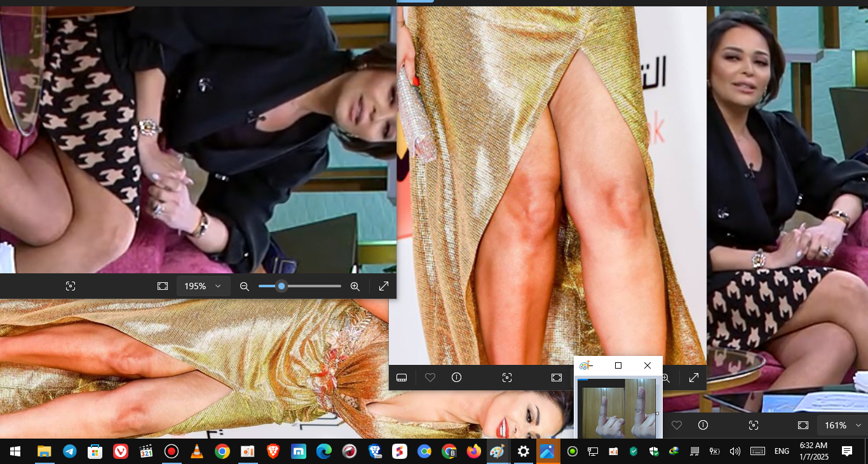Open the info icon next to the filmstrip button
Viewport: 868px width, 464px height.
click(456, 378)
